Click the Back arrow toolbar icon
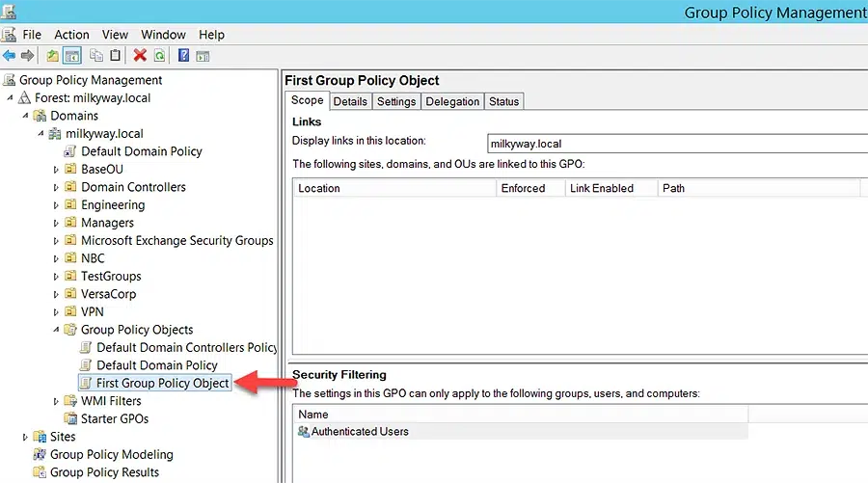868x483 pixels. click(x=9, y=55)
